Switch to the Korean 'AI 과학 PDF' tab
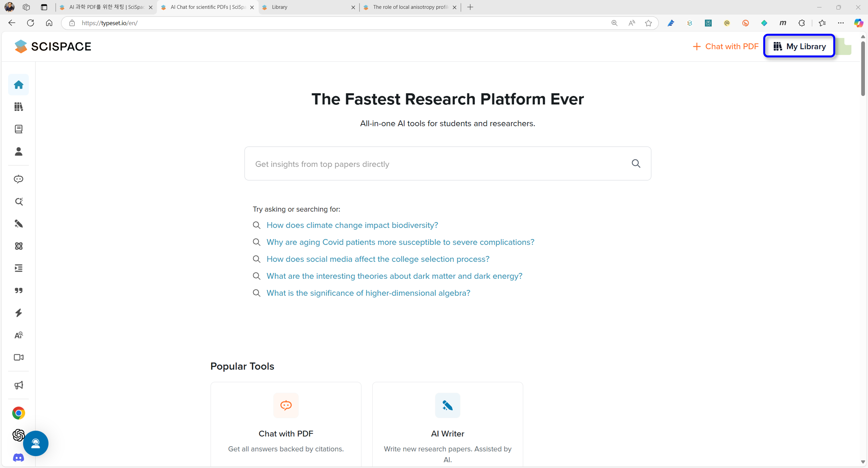The width and height of the screenshot is (868, 468). pos(106,7)
